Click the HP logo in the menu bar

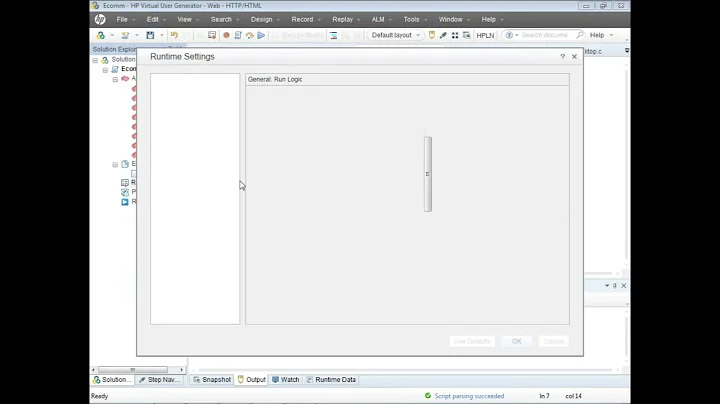[100, 19]
